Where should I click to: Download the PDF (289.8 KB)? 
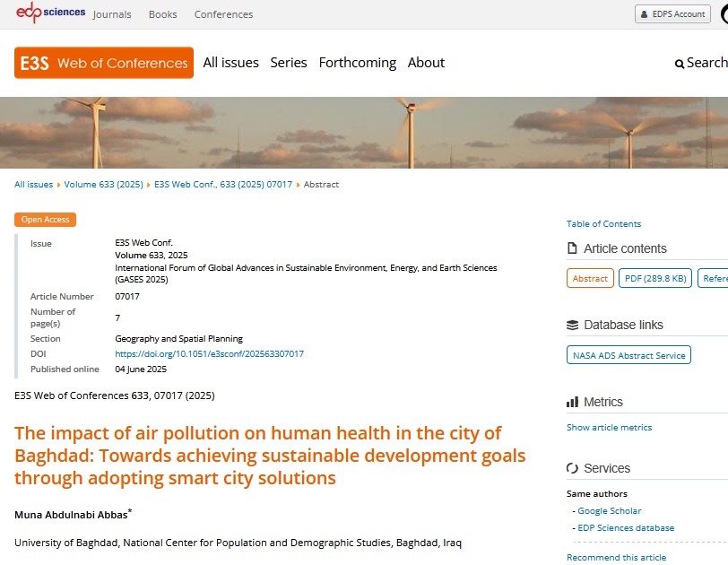[x=654, y=279]
